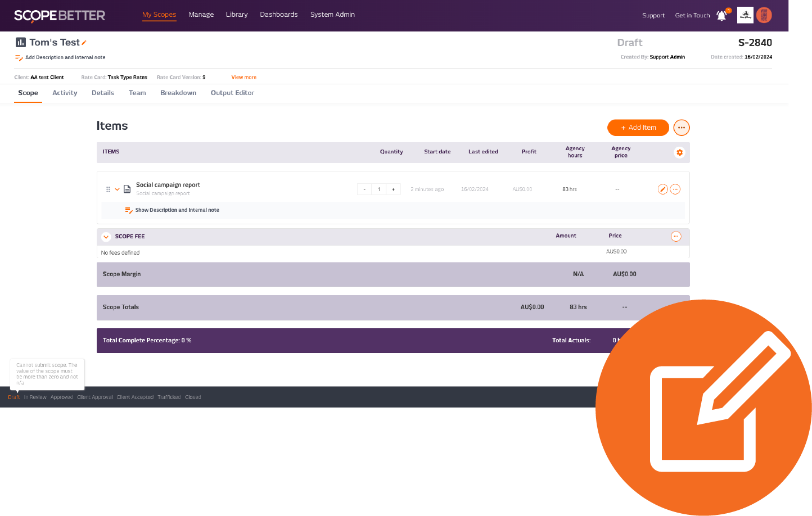Click the View more link
This screenshot has height=516, width=812.
[243, 78]
